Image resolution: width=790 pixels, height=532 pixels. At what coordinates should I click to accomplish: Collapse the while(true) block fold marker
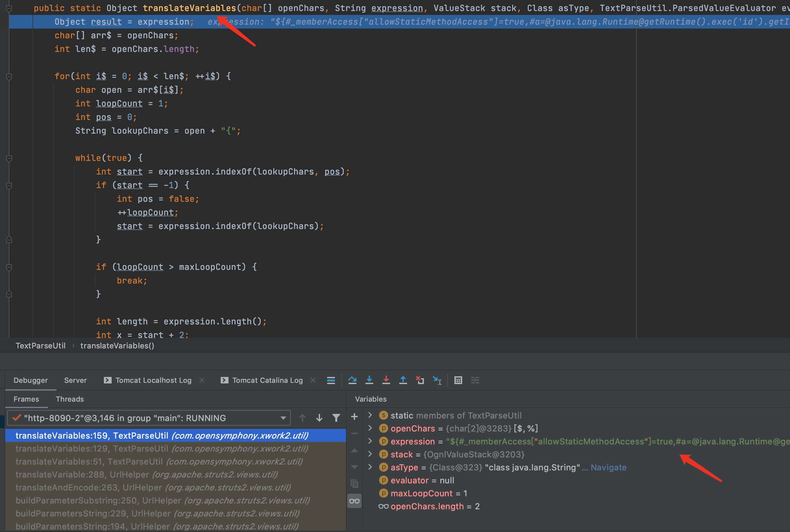9,158
